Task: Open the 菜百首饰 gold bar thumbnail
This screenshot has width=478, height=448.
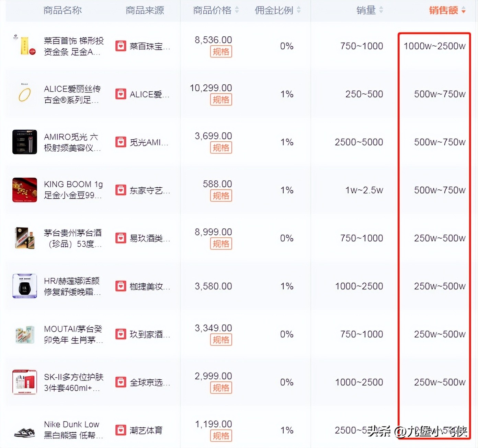Action: coord(25,45)
